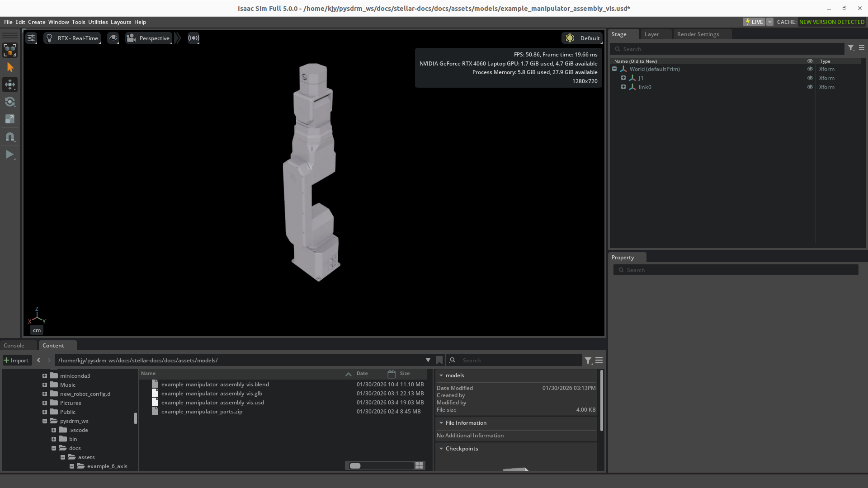Enable the Snap magnet tool
The image size is (868, 488).
pyautogui.click(x=10, y=136)
